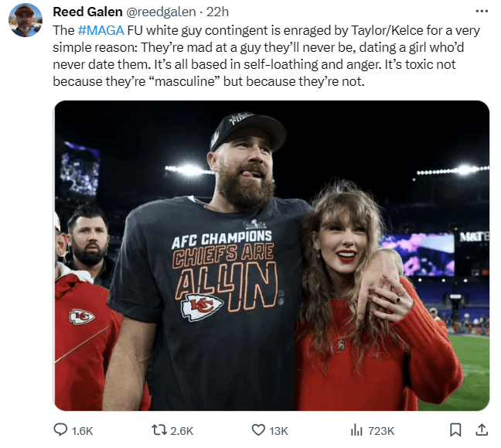Click the share upload arrow icon
Screen dimensions: 501x448
pos(480,430)
